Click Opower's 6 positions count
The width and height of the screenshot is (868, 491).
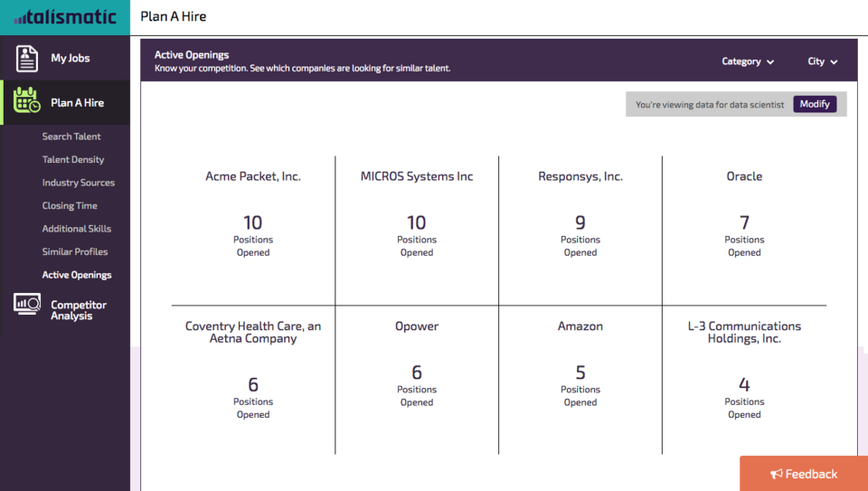click(x=417, y=373)
